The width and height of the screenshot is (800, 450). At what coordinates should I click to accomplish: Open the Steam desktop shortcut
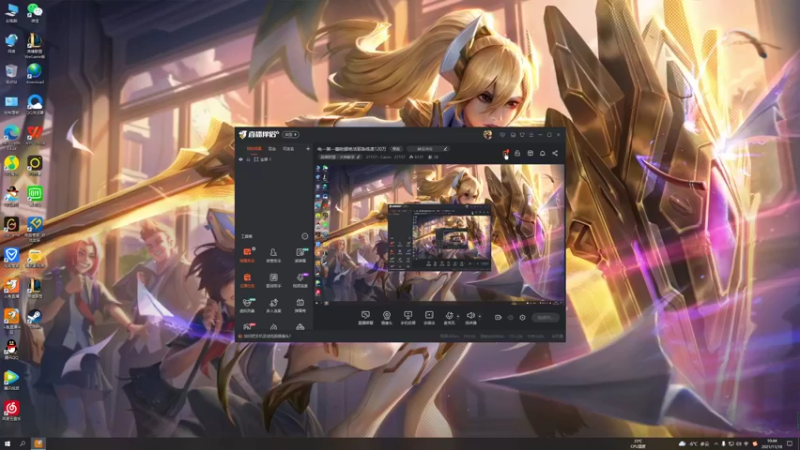click(34, 319)
